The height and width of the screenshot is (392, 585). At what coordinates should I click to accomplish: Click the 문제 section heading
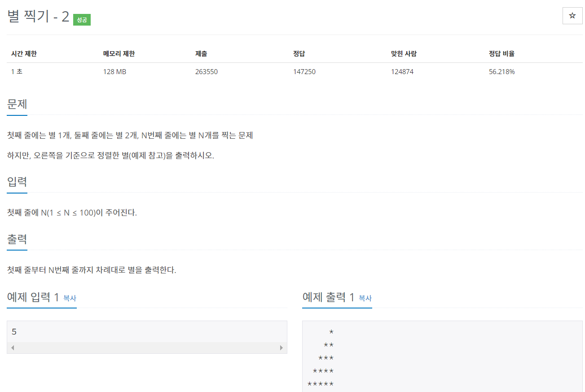point(17,104)
